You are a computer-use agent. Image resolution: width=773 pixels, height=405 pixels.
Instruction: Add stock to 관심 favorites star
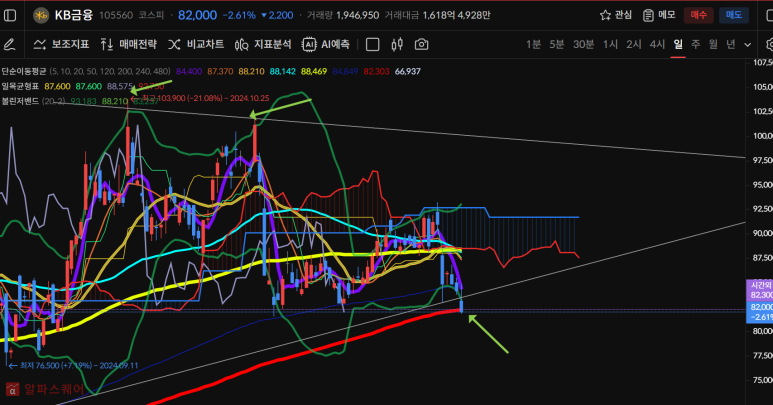click(605, 15)
